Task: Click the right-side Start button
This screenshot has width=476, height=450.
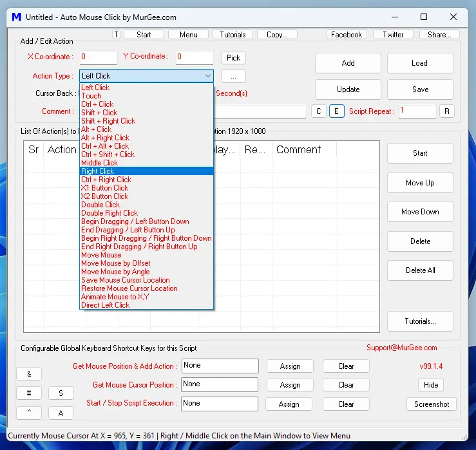Action: coord(420,153)
